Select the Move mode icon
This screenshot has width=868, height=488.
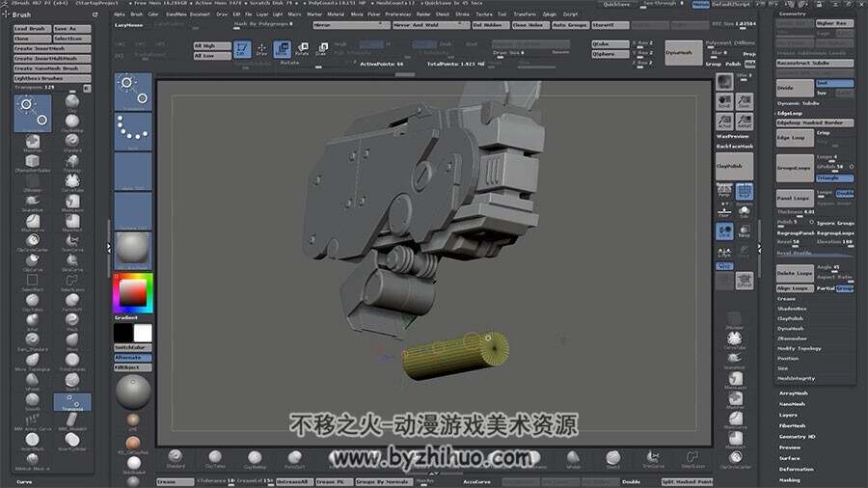(x=282, y=49)
